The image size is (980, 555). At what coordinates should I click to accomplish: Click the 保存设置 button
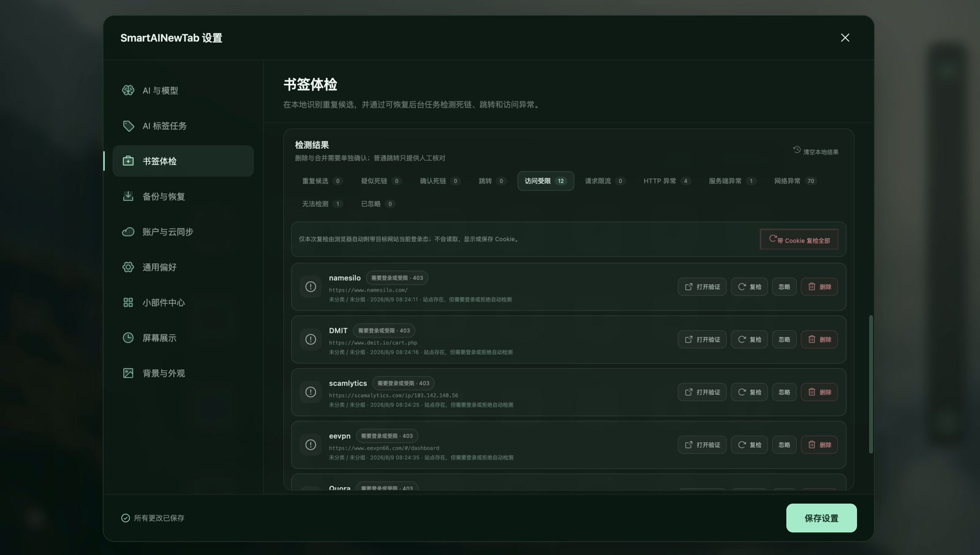821,518
